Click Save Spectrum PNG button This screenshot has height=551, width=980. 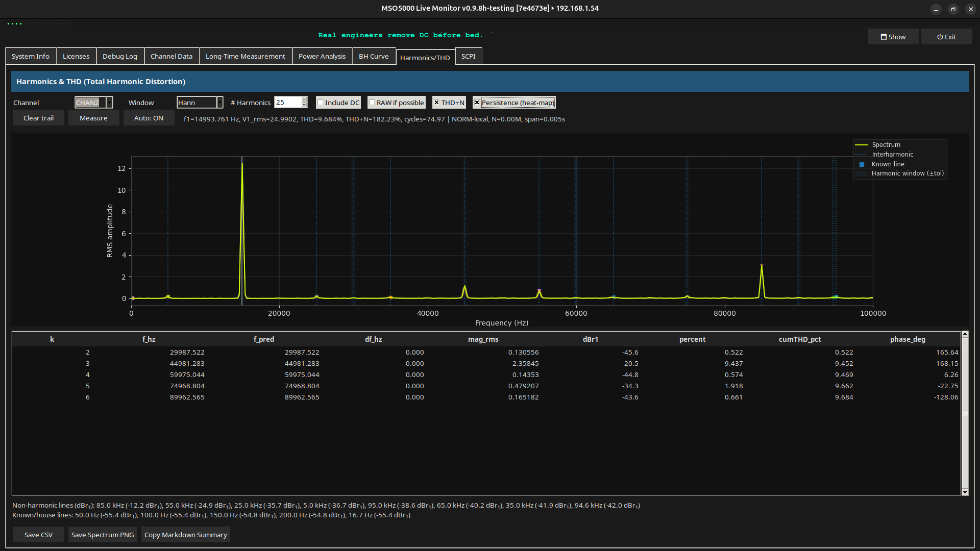pos(103,535)
